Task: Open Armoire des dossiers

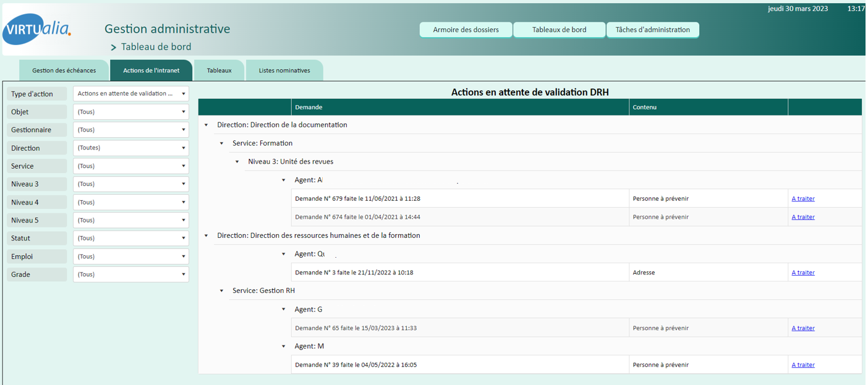Action: 466,30
